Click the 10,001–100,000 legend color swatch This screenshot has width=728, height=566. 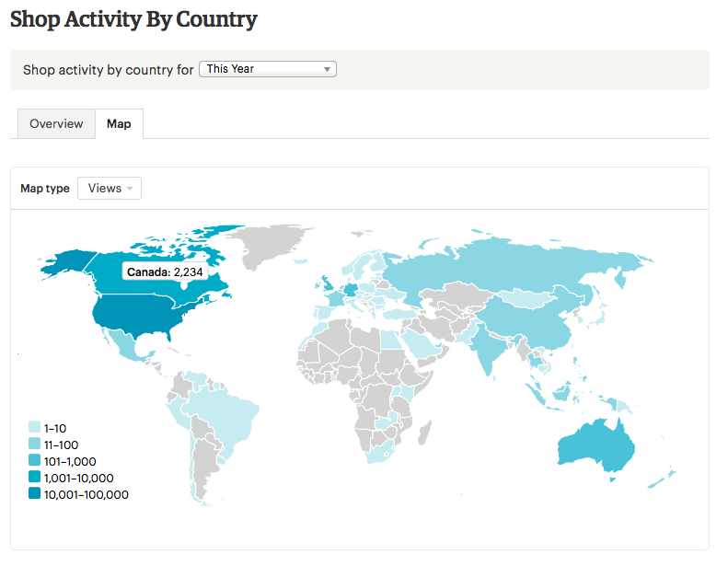pyautogui.click(x=34, y=493)
